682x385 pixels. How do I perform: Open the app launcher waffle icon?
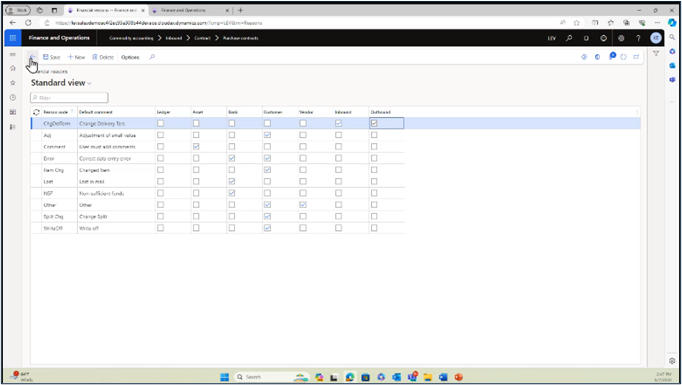click(13, 38)
